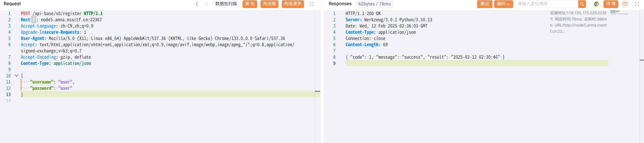Open response in Chrome browser icon
This screenshot has width=644, height=143.
point(596,4)
